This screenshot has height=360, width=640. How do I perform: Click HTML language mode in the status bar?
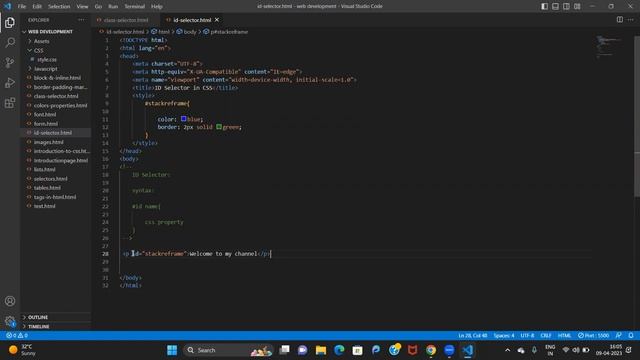click(x=564, y=336)
